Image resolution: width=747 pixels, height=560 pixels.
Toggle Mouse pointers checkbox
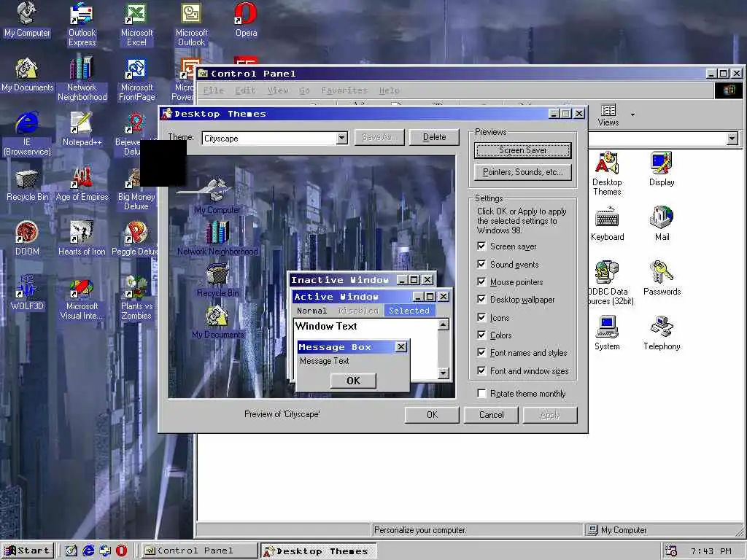pyautogui.click(x=481, y=282)
